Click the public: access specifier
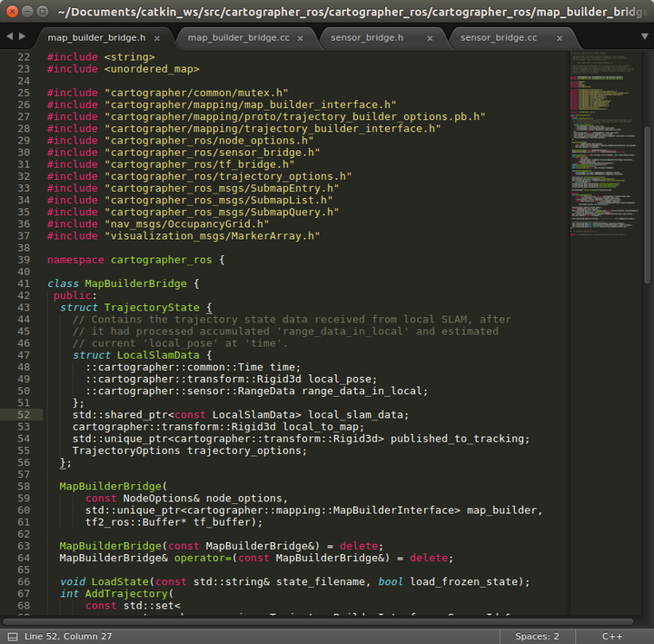Viewport: 654px width, 644px height. pos(75,295)
